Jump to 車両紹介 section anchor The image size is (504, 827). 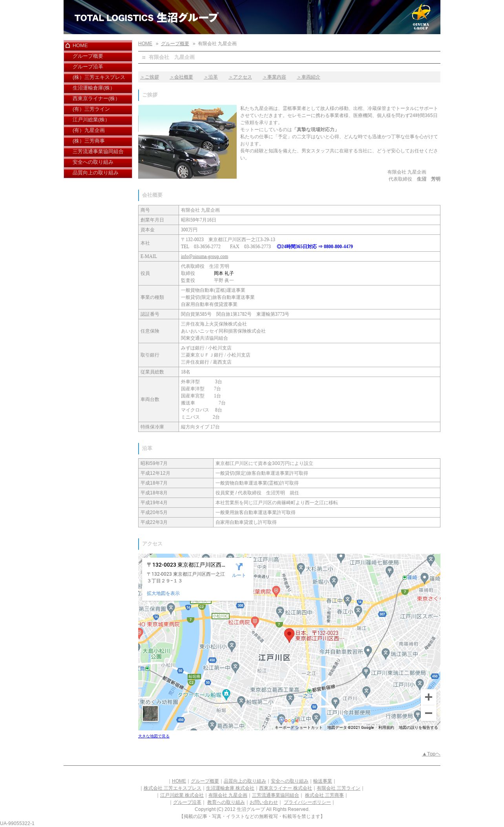tap(309, 77)
